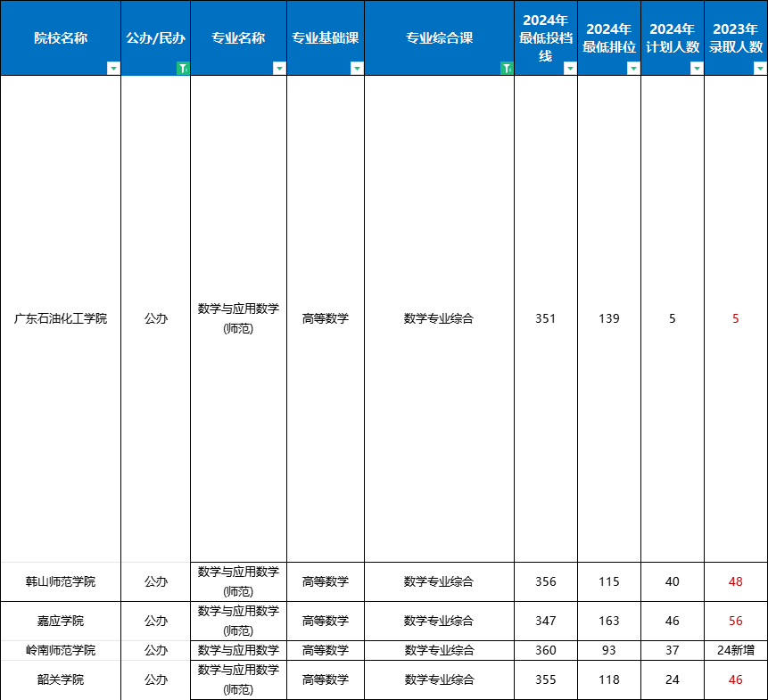Open the 院校名称 column filter dropdown
Viewport: 768px width, 700px height.
(x=112, y=69)
